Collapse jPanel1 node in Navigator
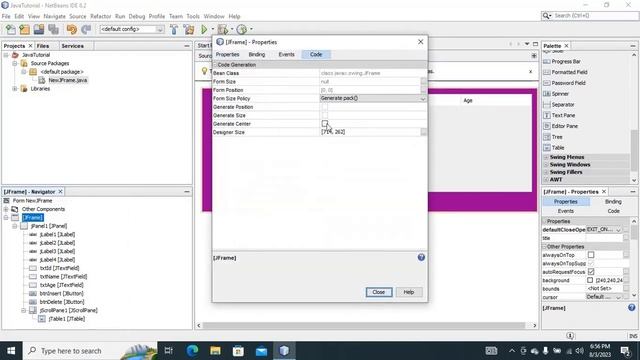Viewport: 640px width, 360px height. [15, 226]
